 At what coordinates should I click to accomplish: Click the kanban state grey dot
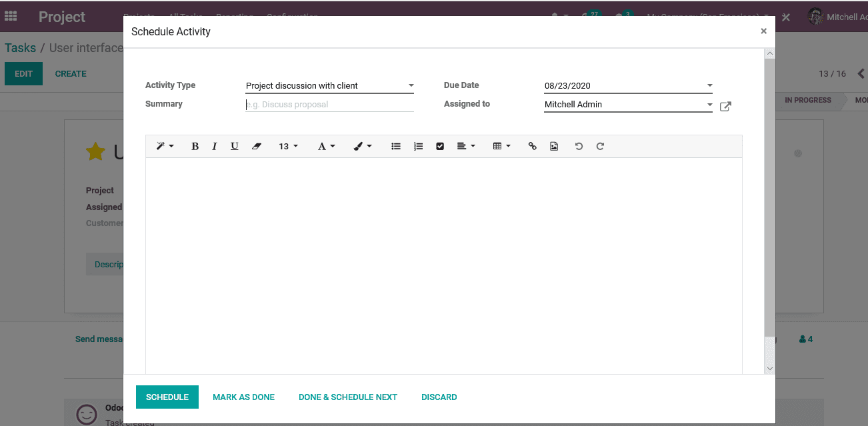pos(798,153)
